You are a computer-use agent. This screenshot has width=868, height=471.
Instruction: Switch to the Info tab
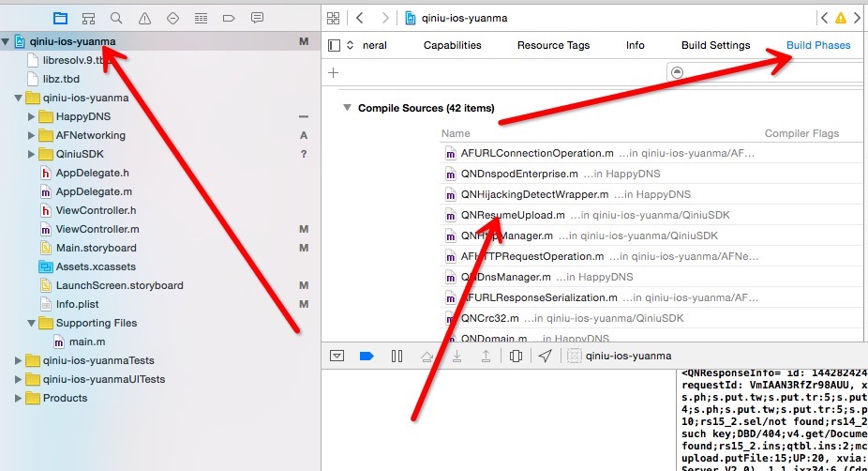(x=635, y=45)
